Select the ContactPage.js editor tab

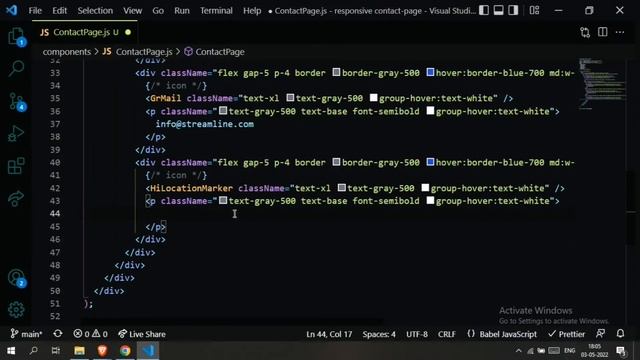[x=85, y=32]
